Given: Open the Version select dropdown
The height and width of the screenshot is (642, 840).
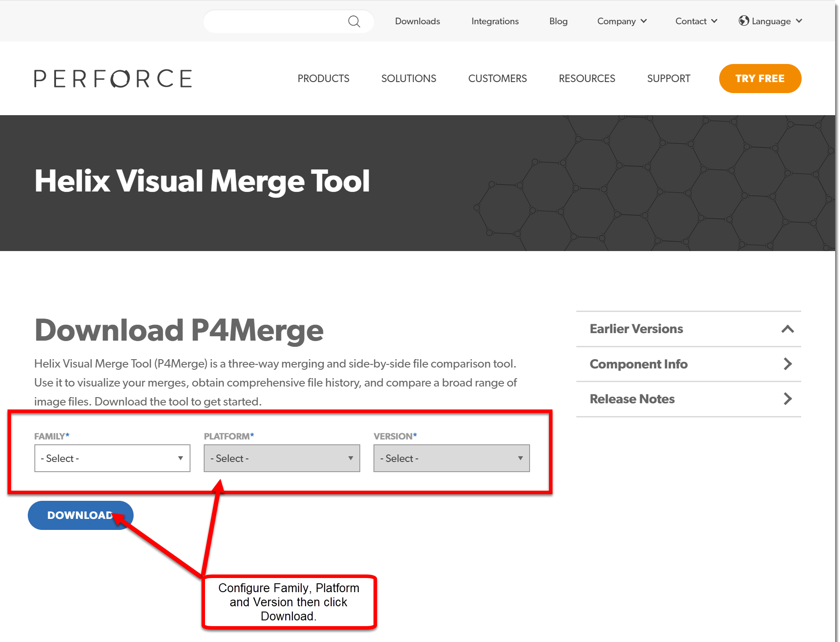Looking at the screenshot, I should pos(452,458).
